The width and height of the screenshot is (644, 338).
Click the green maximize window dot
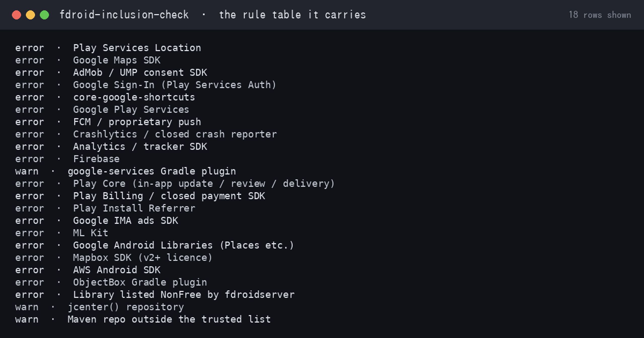45,15
